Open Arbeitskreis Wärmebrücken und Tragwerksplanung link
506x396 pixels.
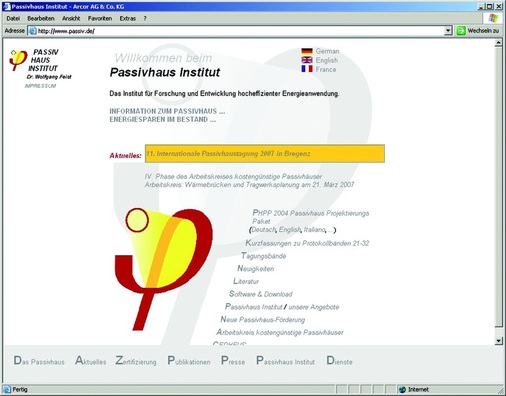coord(249,185)
